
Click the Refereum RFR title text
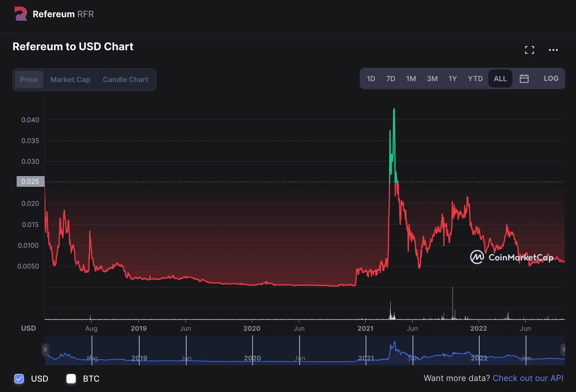pos(63,14)
